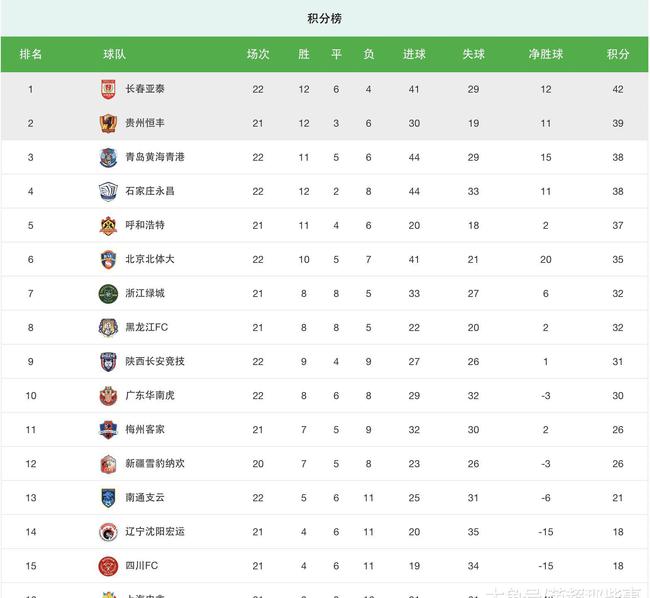Open the 新疆雪豹纳欢 team link

[155, 463]
